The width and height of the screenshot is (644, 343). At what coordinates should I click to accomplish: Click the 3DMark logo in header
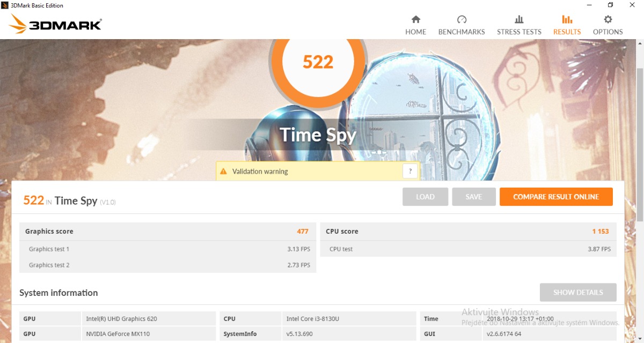(55, 24)
